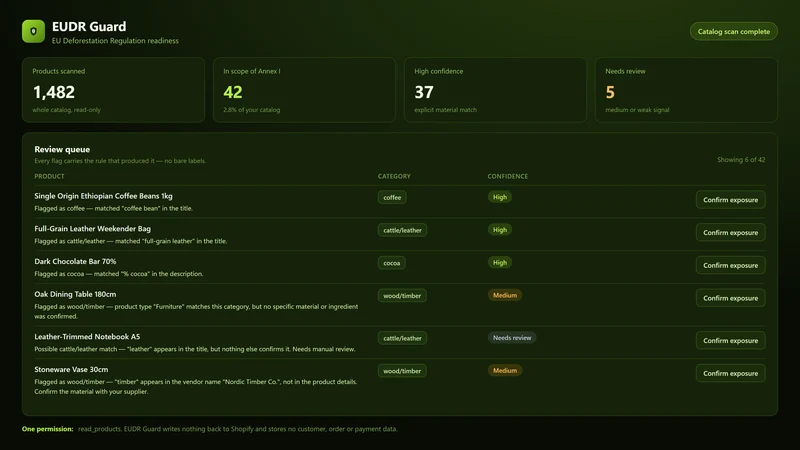The height and width of the screenshot is (450, 800).
Task: Select wood/timber tag on Oak Dining Table row
Action: (402, 295)
